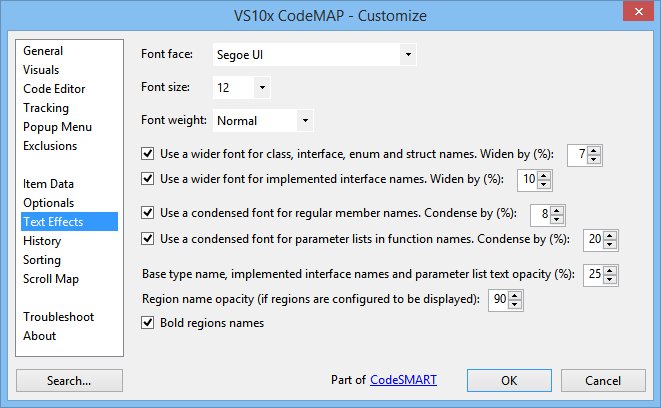Screen dimensions: 661x408
Task: Toggle wider font for implemented interface names
Action: point(148,179)
